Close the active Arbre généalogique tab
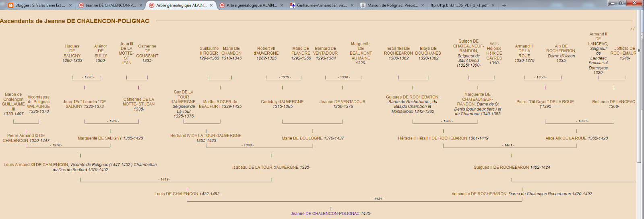The height and width of the screenshot is (219, 644). [211, 5]
